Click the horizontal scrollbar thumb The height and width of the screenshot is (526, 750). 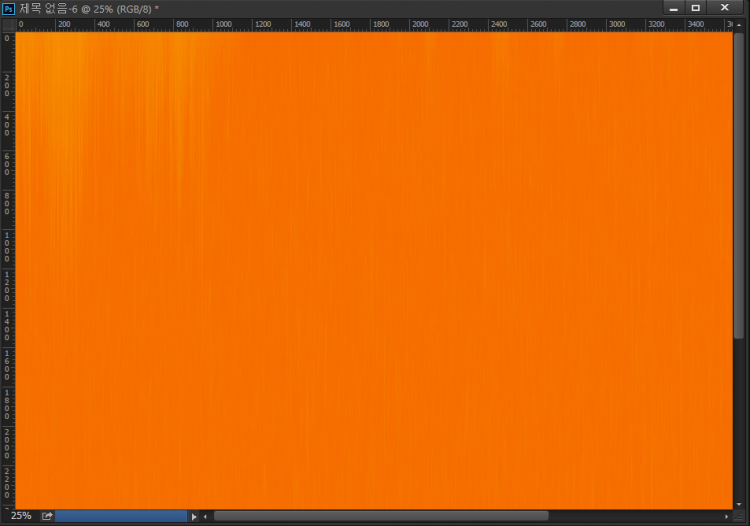coord(381,516)
